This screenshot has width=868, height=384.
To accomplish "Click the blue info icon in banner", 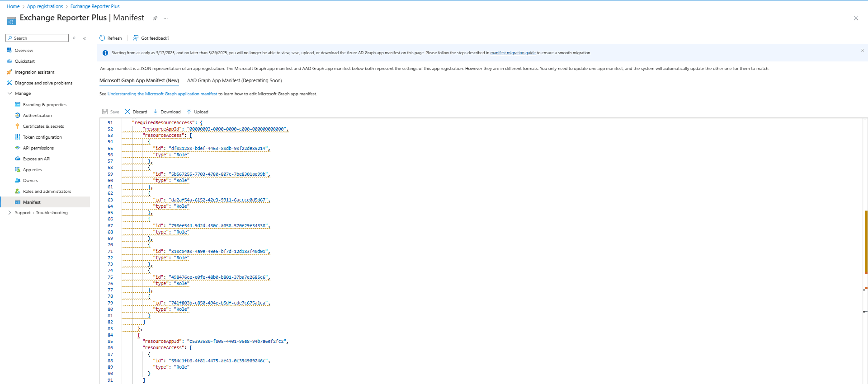I will 105,53.
